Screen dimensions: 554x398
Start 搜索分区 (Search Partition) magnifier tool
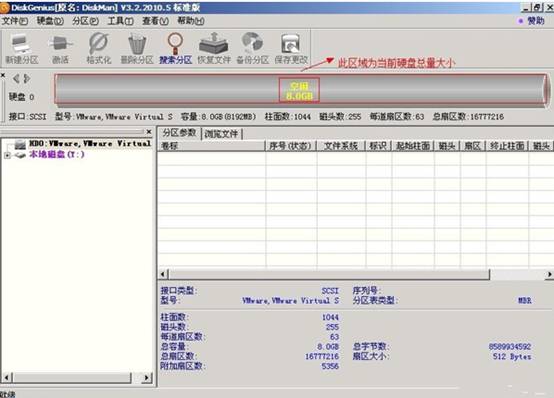(175, 48)
